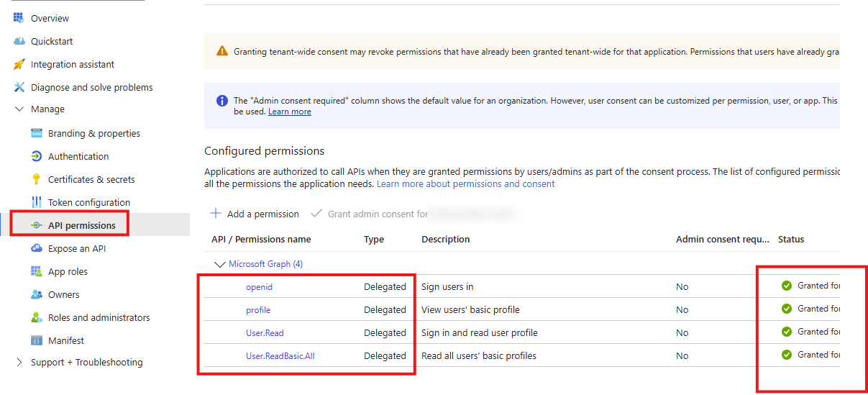Click the Authentication arrow icon
Image resolution: width=868 pixels, height=395 pixels.
pos(36,156)
